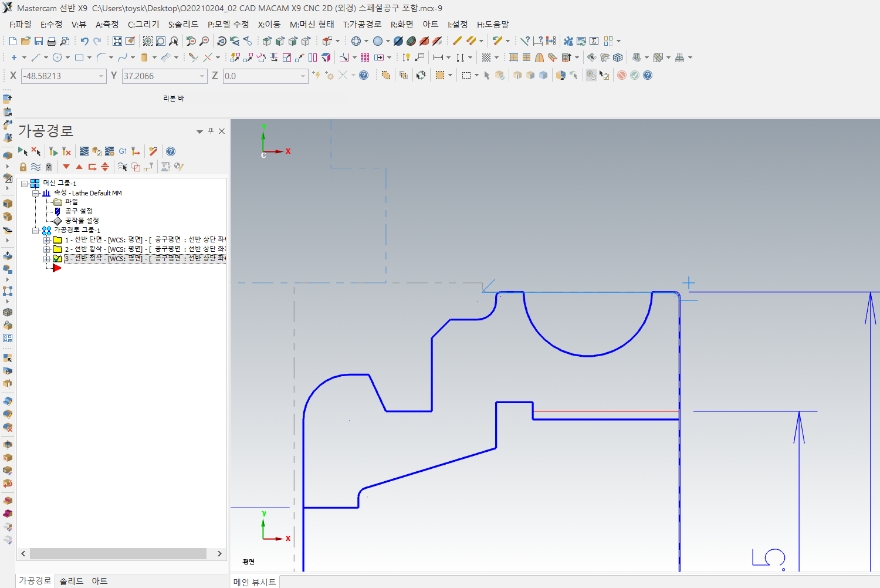Toggle display of selected toolpaths wave icon
Image resolution: width=880 pixels, height=588 pixels.
point(36,167)
